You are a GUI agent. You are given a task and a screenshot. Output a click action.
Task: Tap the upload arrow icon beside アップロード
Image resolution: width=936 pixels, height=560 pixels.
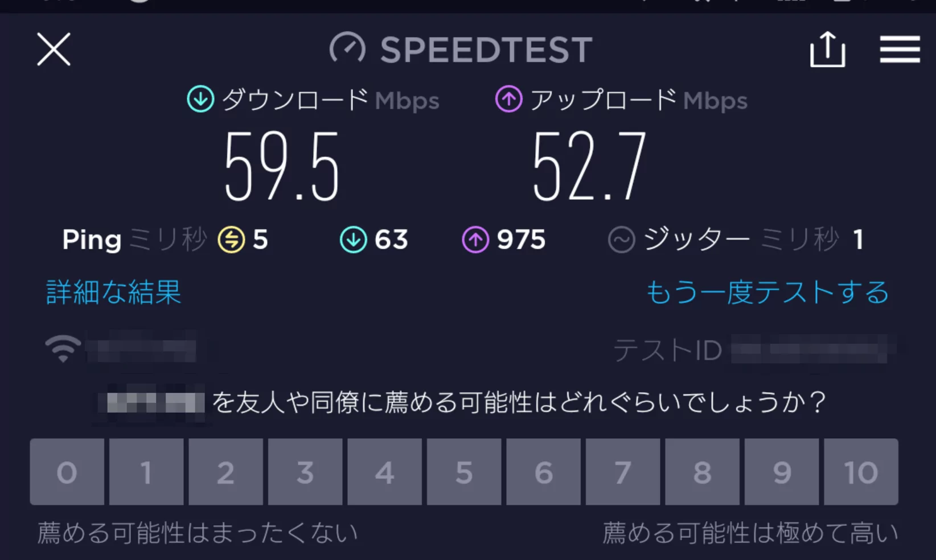(508, 100)
